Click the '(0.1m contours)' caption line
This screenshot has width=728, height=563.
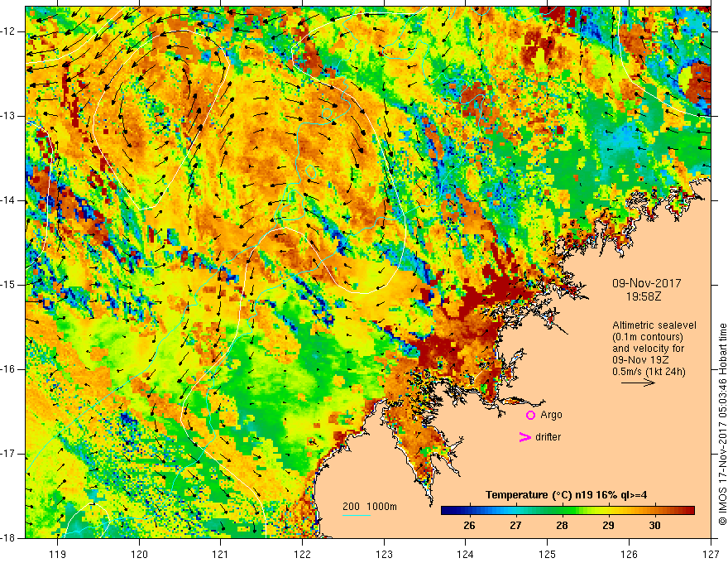(648, 337)
